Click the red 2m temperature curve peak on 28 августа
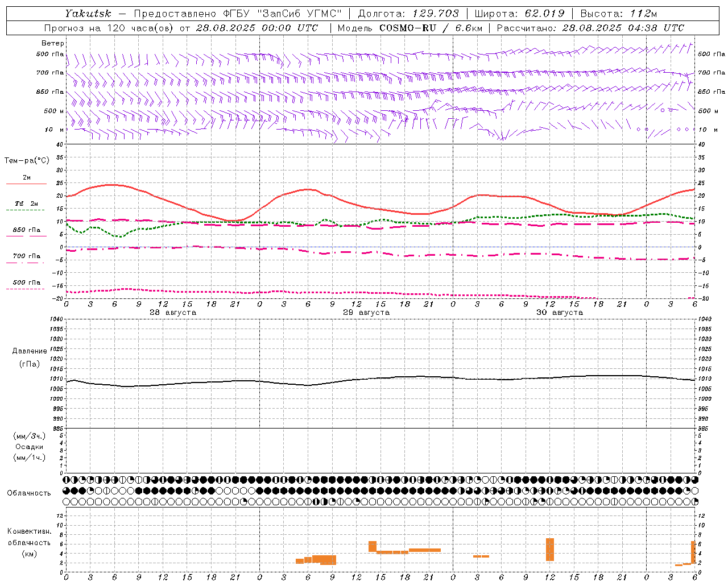This screenshot has height=582, width=728. click(112, 185)
